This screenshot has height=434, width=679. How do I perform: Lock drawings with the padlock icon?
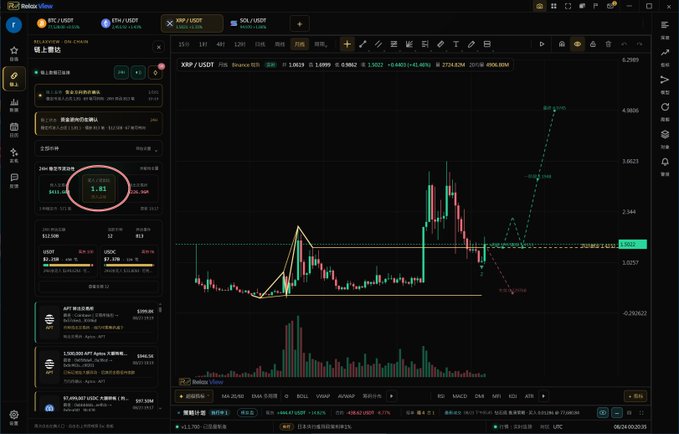pyautogui.click(x=593, y=44)
